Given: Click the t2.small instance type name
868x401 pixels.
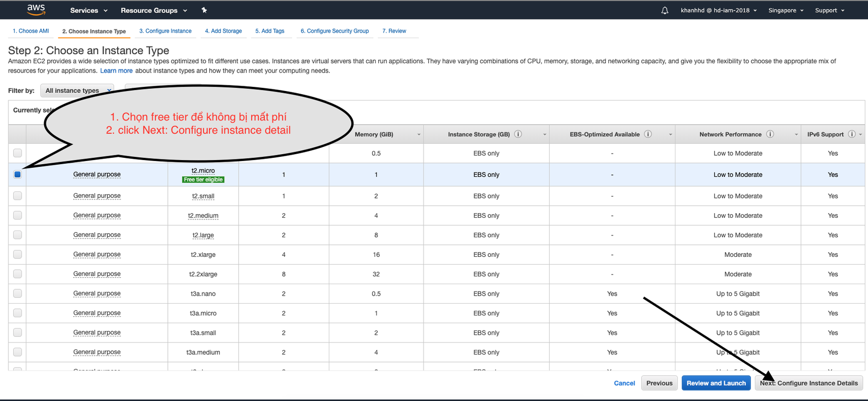Looking at the screenshot, I should pos(203,196).
